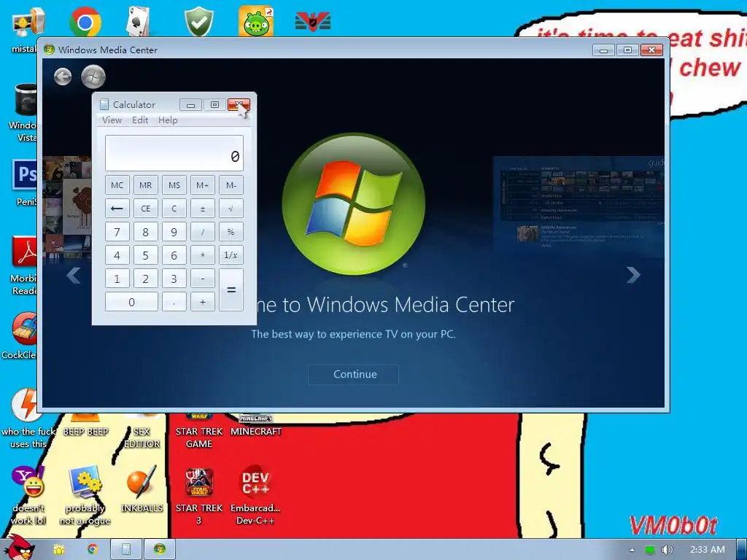Click the 1/x reciprocal key
Viewport: 747px width, 560px height.
pyautogui.click(x=231, y=255)
